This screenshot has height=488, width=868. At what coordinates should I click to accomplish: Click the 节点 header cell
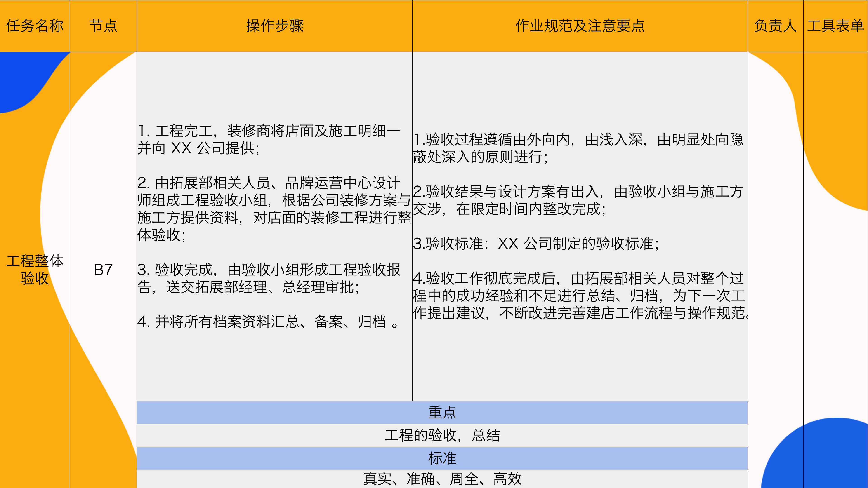103,26
